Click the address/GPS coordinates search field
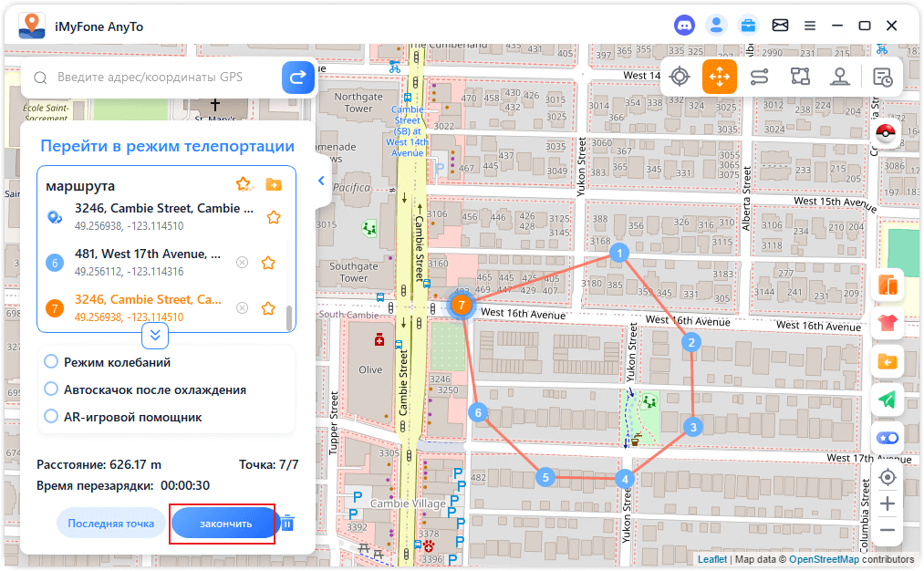The width and height of the screenshot is (924, 571). click(x=150, y=78)
